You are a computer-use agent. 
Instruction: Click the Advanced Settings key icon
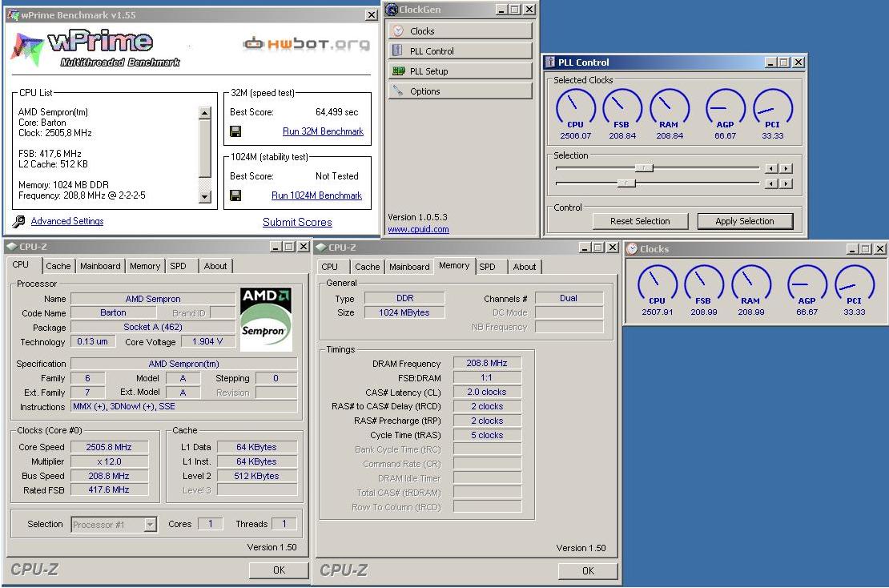18,221
